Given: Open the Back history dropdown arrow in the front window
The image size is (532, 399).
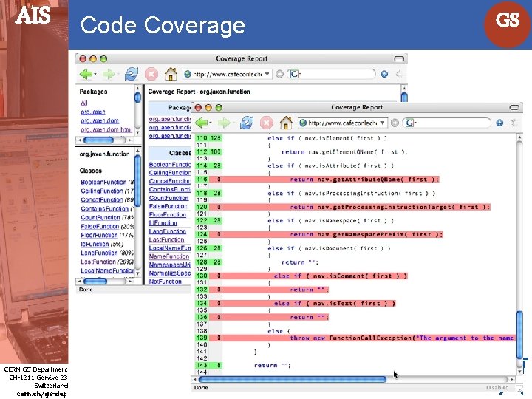Looking at the screenshot, I should coord(211,123).
